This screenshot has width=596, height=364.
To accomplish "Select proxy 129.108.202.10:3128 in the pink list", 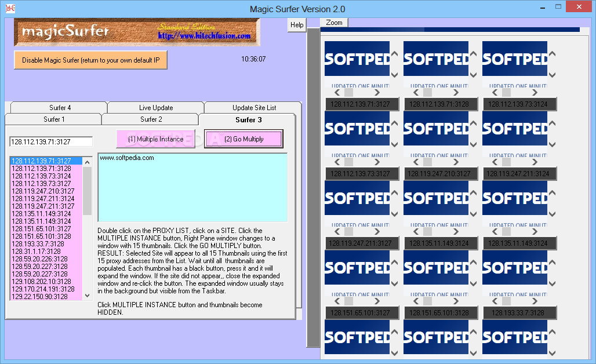I will coord(46,282).
